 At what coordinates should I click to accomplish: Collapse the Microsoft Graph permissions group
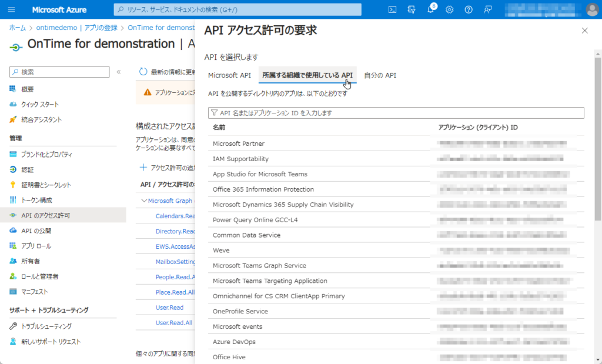(x=144, y=201)
